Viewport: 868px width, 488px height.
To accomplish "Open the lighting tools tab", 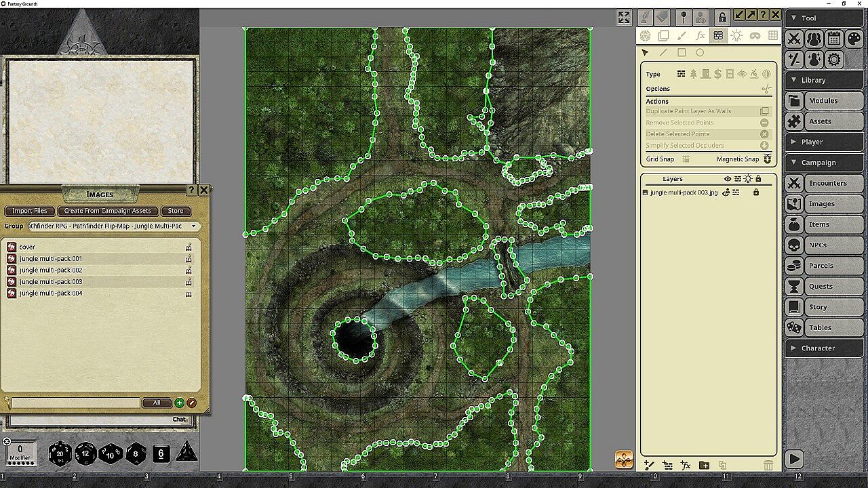I will tap(736, 36).
